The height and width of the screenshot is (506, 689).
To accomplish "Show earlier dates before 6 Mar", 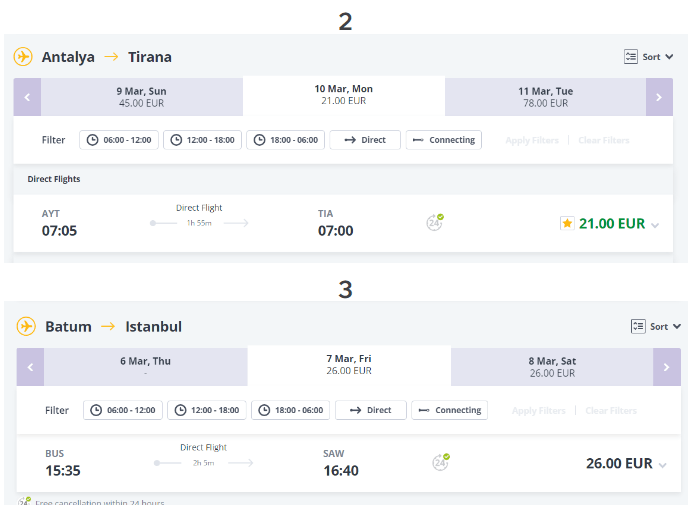I will click(x=30, y=367).
